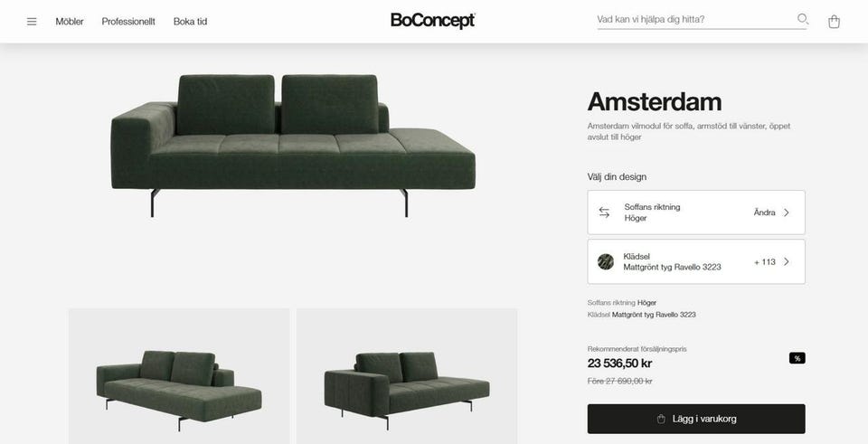Click the sofa direction swap arrows icon
The width and height of the screenshot is (868, 444).
coord(604,213)
